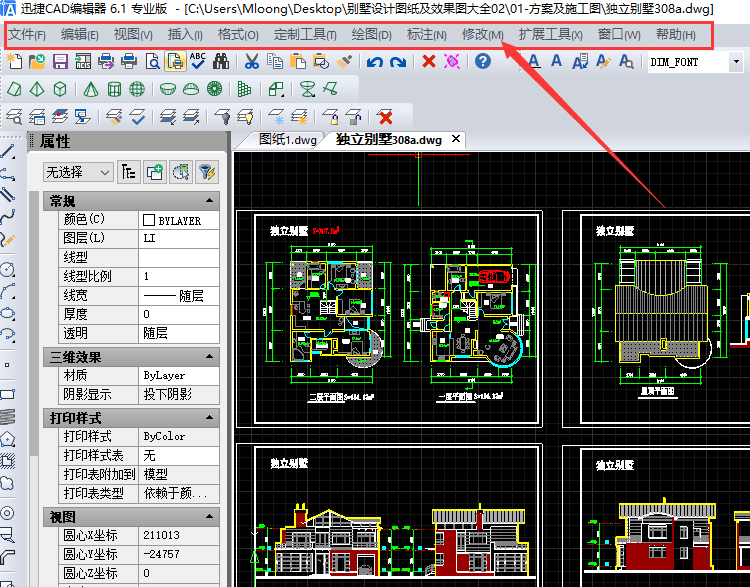The height and width of the screenshot is (587, 750).
Task: Collapse the 打印样式 section
Action: click(210, 417)
